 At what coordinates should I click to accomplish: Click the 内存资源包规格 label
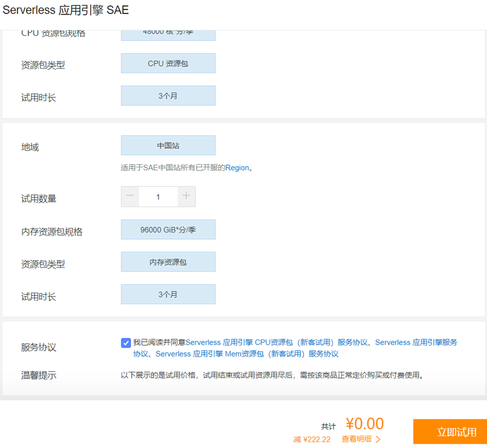coord(52,232)
